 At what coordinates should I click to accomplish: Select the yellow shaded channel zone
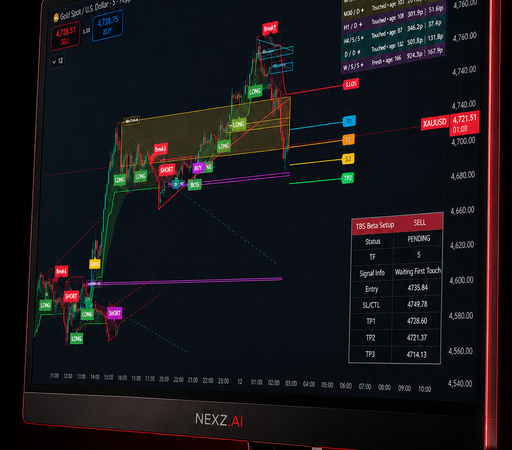click(206, 132)
